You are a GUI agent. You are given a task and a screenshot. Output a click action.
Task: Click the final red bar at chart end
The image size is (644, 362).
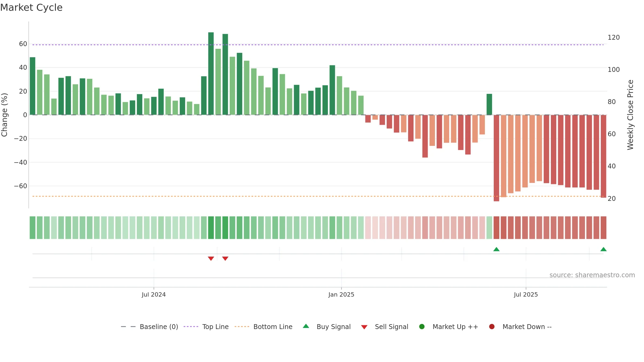click(603, 156)
